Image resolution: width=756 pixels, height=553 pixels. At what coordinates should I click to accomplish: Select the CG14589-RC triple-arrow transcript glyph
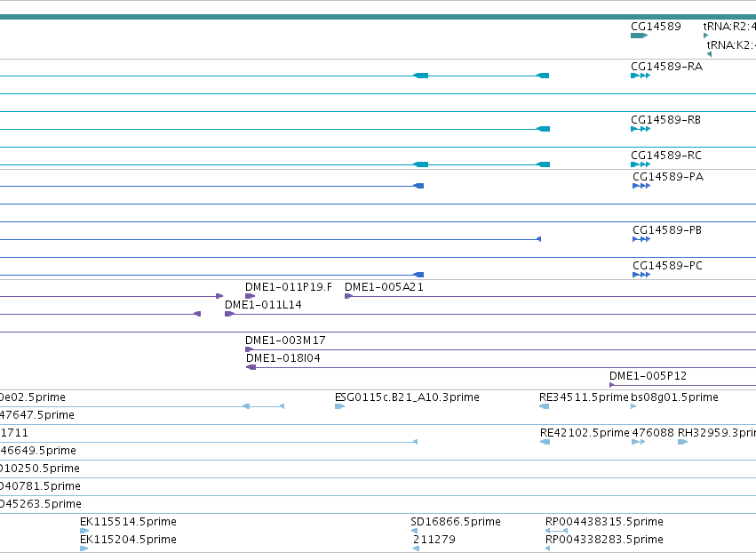tap(641, 164)
